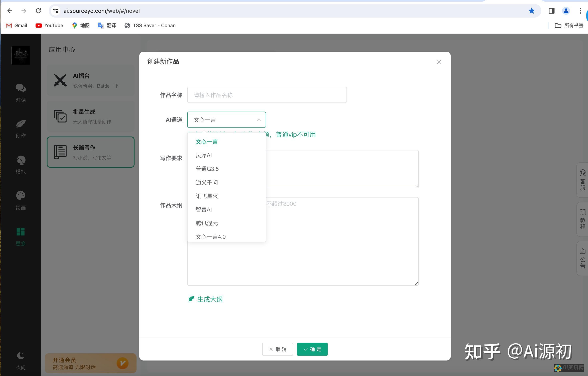The height and width of the screenshot is (376, 588).
Task: Expand the AI通道 dropdown menu
Action: coord(226,120)
